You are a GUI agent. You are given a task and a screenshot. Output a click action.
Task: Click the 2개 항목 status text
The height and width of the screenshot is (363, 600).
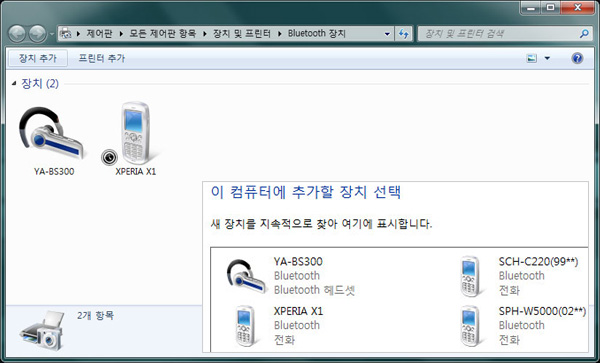tap(95, 316)
